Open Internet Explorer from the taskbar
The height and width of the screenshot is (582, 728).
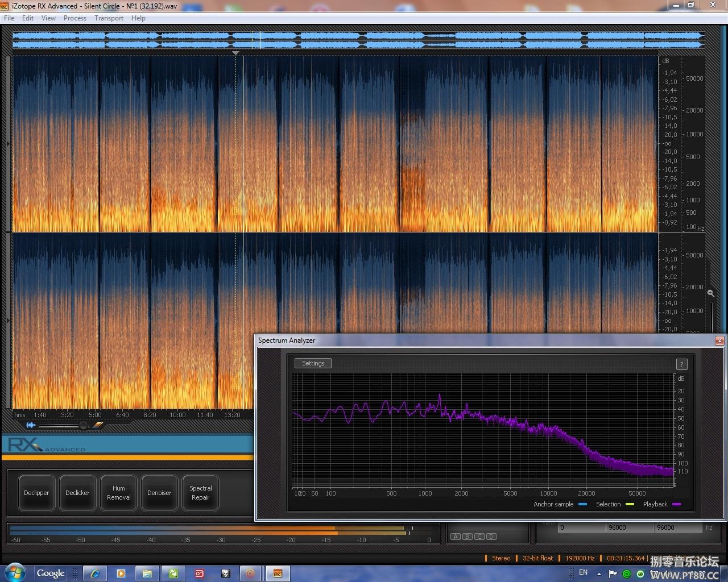pos(95,573)
